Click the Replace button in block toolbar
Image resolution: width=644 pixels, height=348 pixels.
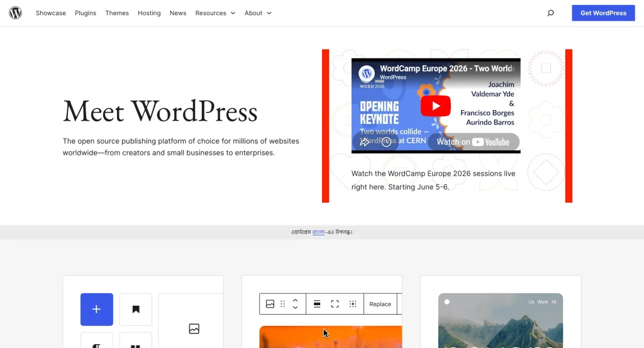380,304
